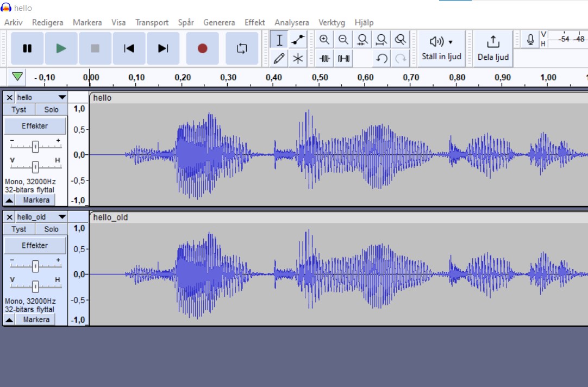The height and width of the screenshot is (387, 588).
Task: Click the Dela ljud button
Action: tap(493, 48)
